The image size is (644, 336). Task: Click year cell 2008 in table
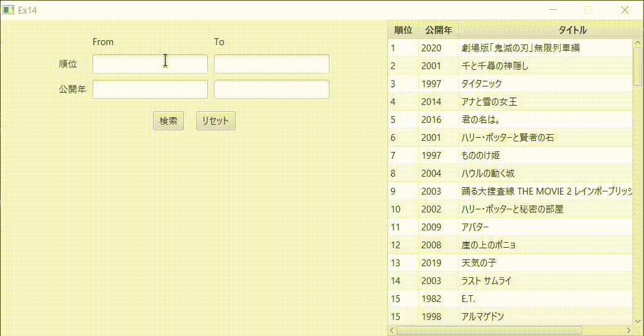[x=438, y=245]
